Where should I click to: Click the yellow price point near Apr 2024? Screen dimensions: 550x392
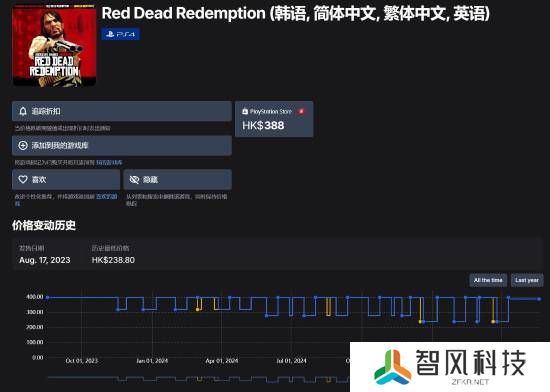(197, 309)
